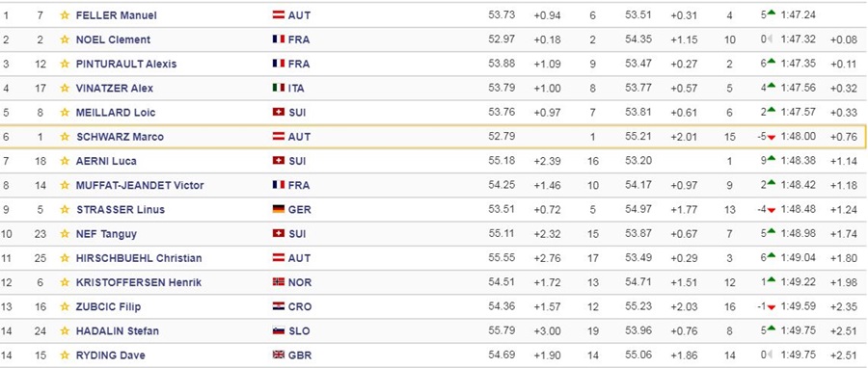The width and height of the screenshot is (868, 368).
Task: Toggle star for KRISTOFFERSEN Henrik
Action: click(65, 282)
